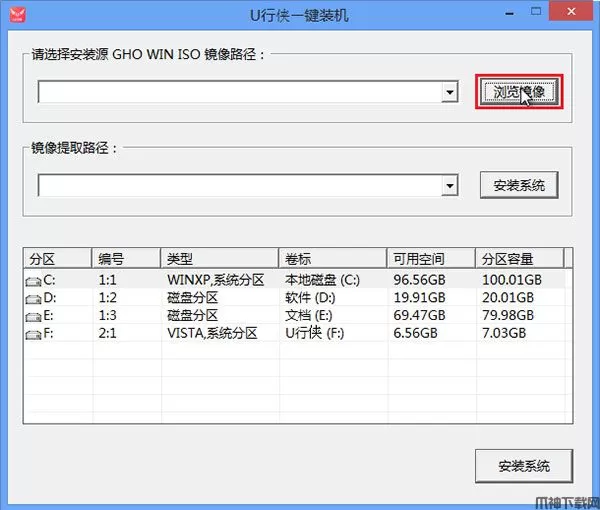Click partition number 1:2
This screenshot has height=510, width=600.
tap(108, 298)
